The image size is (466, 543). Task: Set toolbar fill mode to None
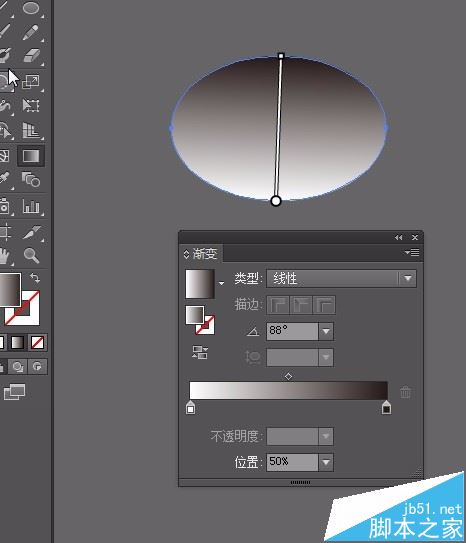click(x=37, y=342)
